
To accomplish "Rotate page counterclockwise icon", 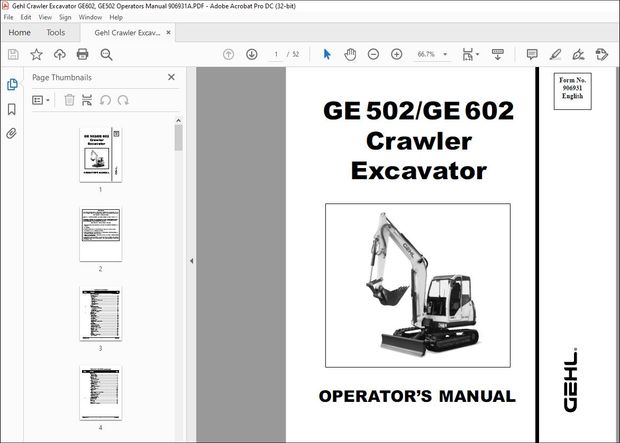I will 105,100.
